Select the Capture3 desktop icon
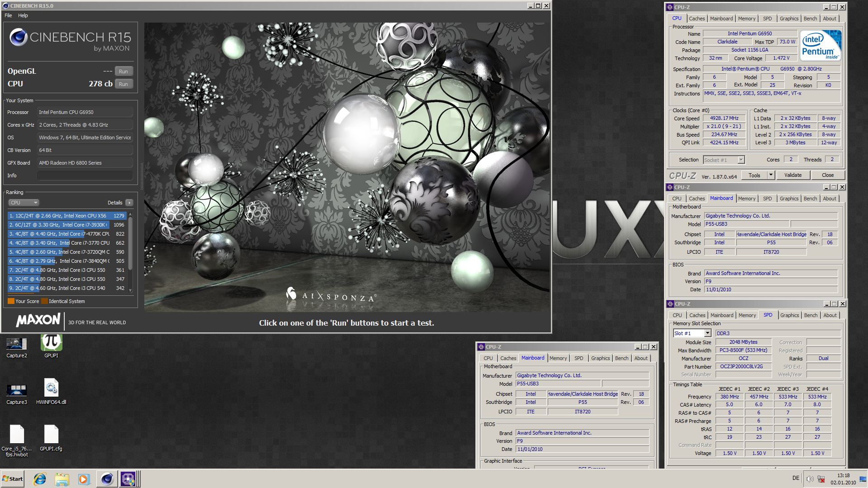Viewport: 868px width, 488px height. click(17, 393)
